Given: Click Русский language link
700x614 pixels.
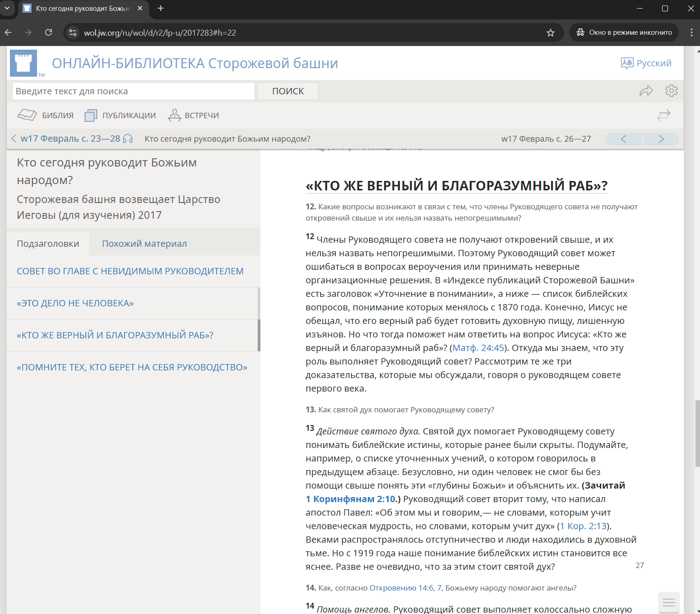Looking at the screenshot, I should pyautogui.click(x=654, y=63).
